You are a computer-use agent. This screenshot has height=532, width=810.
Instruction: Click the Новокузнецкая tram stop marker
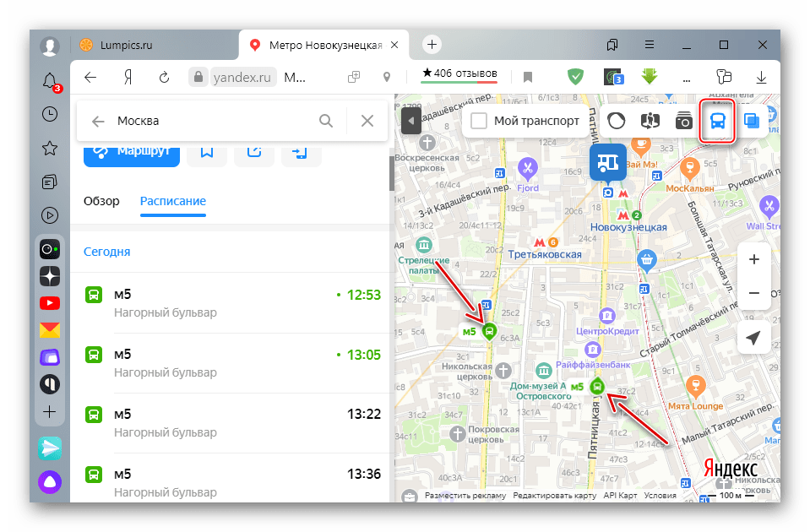(x=607, y=160)
